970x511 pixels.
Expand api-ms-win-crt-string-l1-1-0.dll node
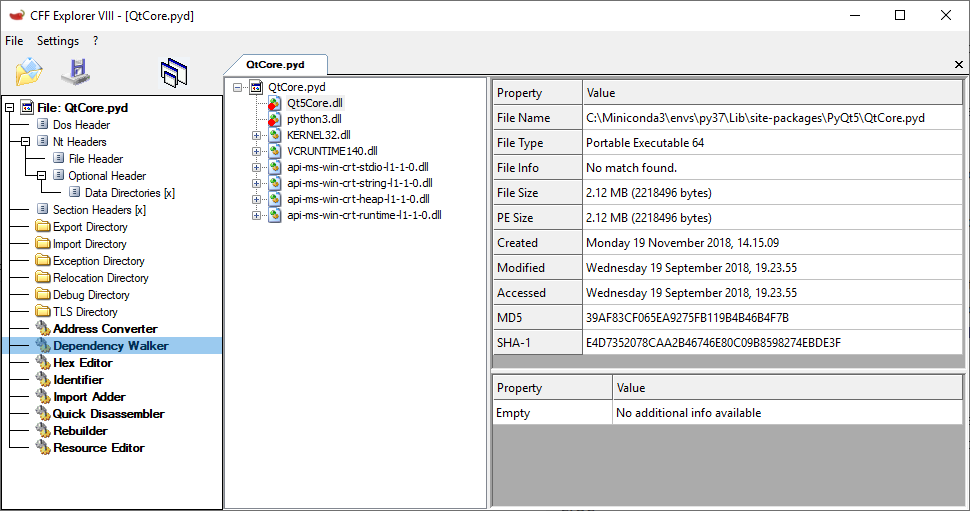[x=256, y=183]
